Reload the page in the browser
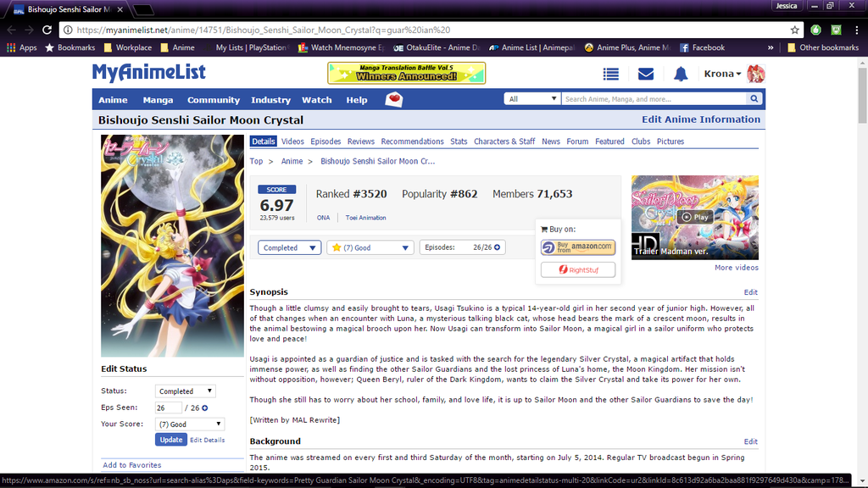The width and height of the screenshot is (868, 488). [x=47, y=30]
